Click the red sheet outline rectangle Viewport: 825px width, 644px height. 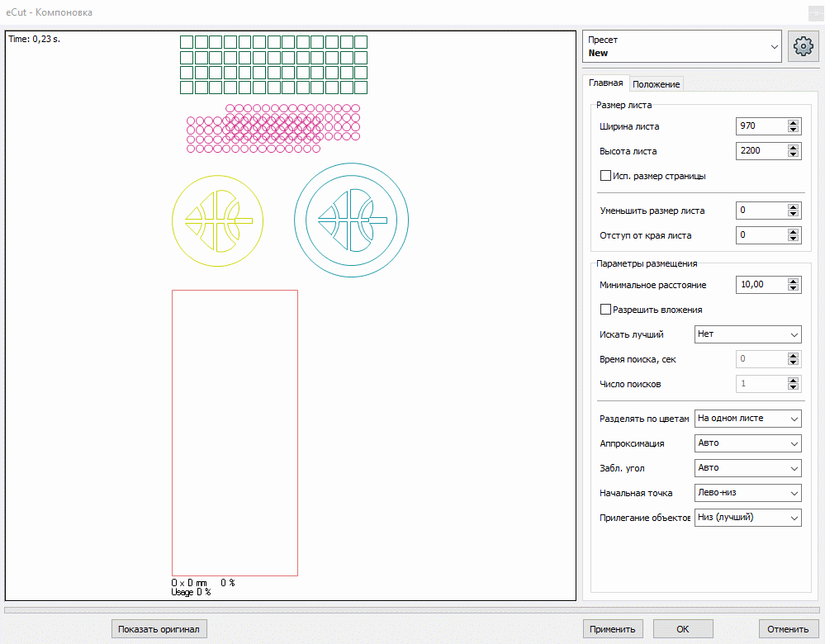coord(235,433)
